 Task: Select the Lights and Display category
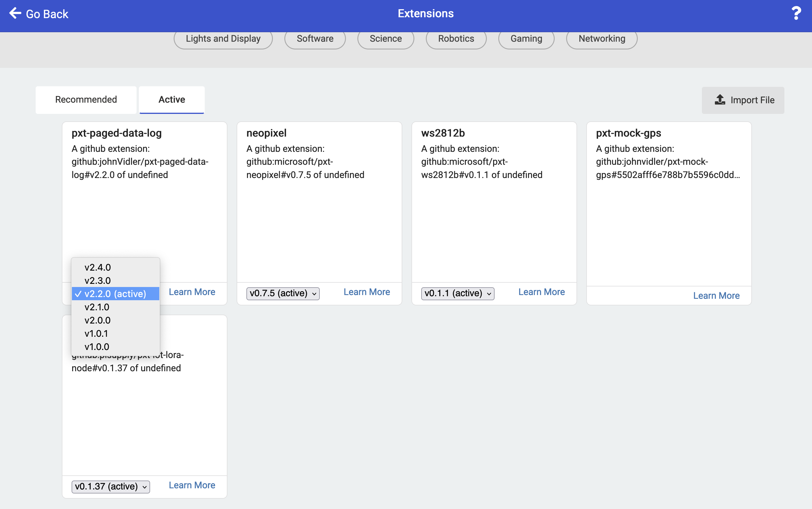click(x=223, y=38)
